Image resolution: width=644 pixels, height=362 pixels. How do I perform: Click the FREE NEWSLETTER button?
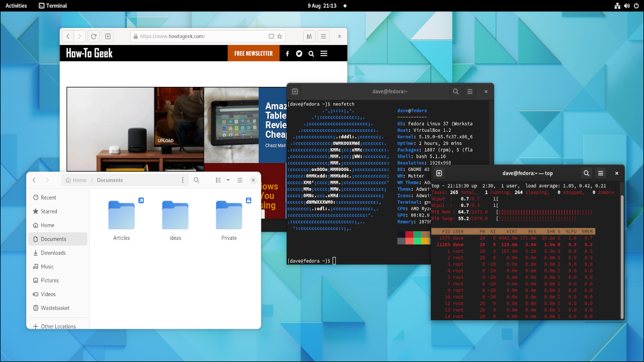(253, 53)
